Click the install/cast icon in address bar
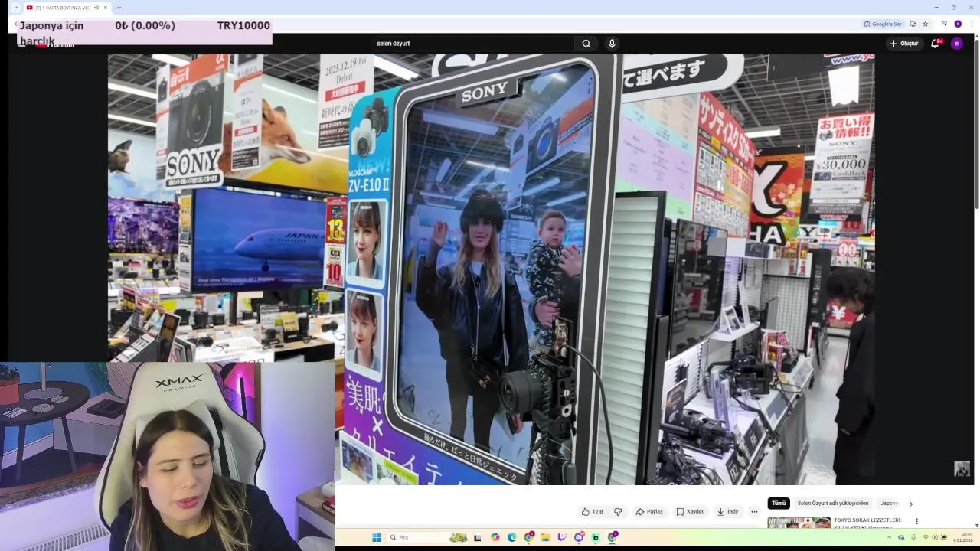Image resolution: width=980 pixels, height=551 pixels. [x=913, y=24]
